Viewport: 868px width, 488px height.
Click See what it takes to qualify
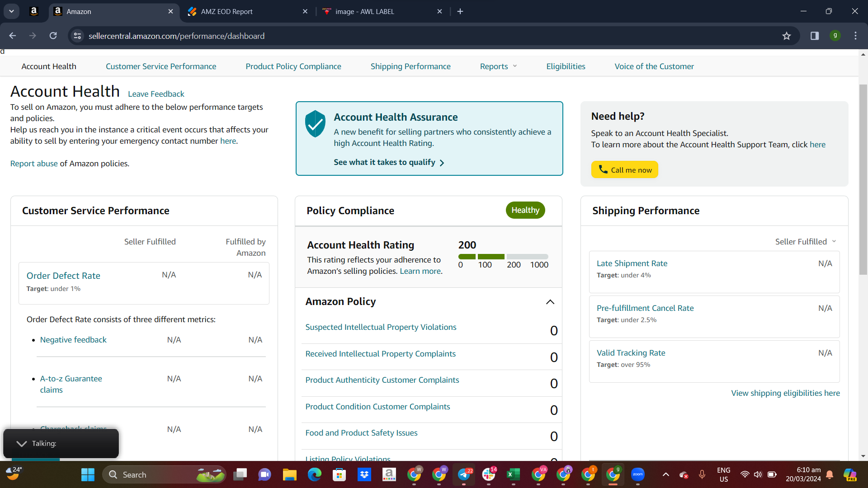click(x=389, y=162)
